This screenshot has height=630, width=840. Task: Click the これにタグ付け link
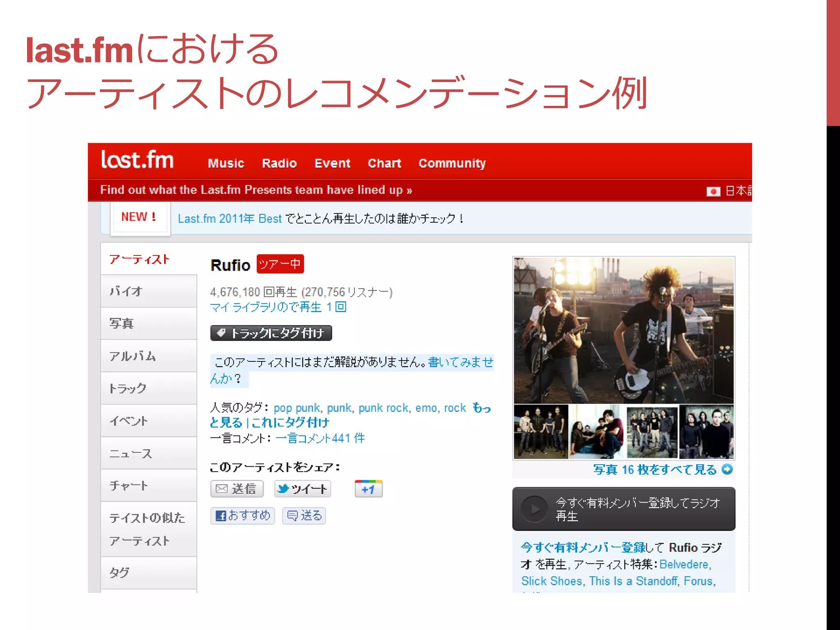(290, 422)
